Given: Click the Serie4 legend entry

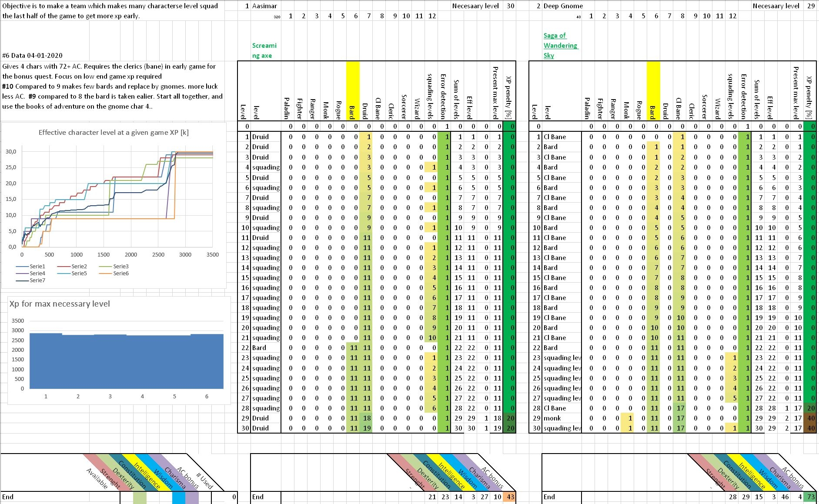Looking at the screenshot, I should coord(30,273).
